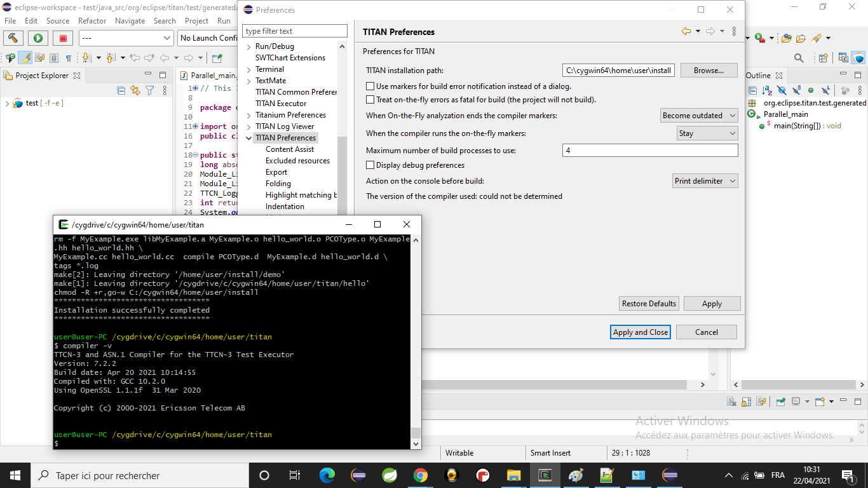Click TITAN installation path text field

[618, 71]
